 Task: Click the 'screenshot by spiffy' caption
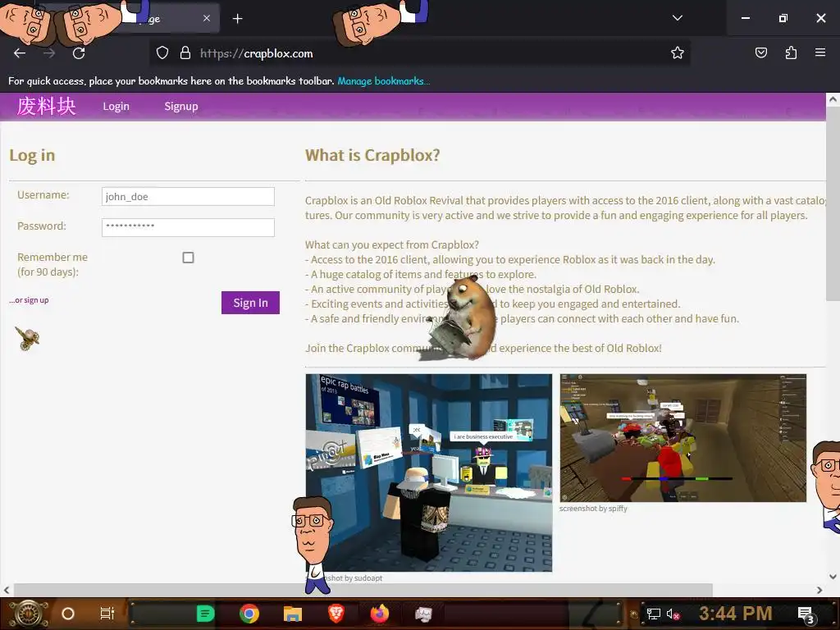(593, 509)
